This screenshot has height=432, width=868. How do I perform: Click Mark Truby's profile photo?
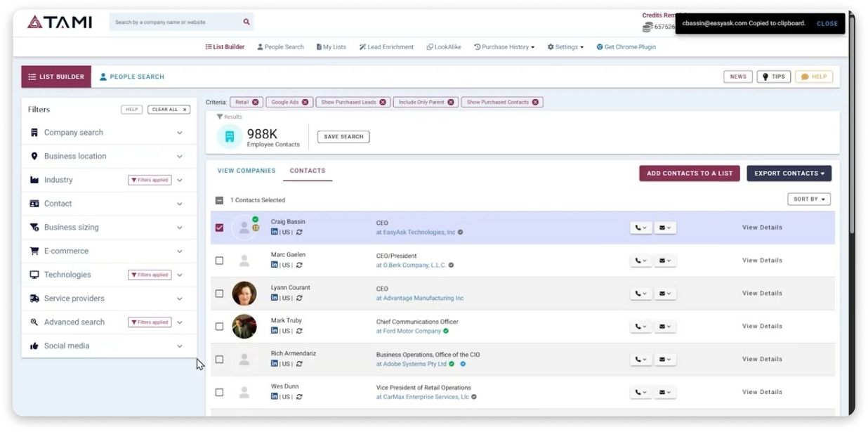pyautogui.click(x=244, y=326)
